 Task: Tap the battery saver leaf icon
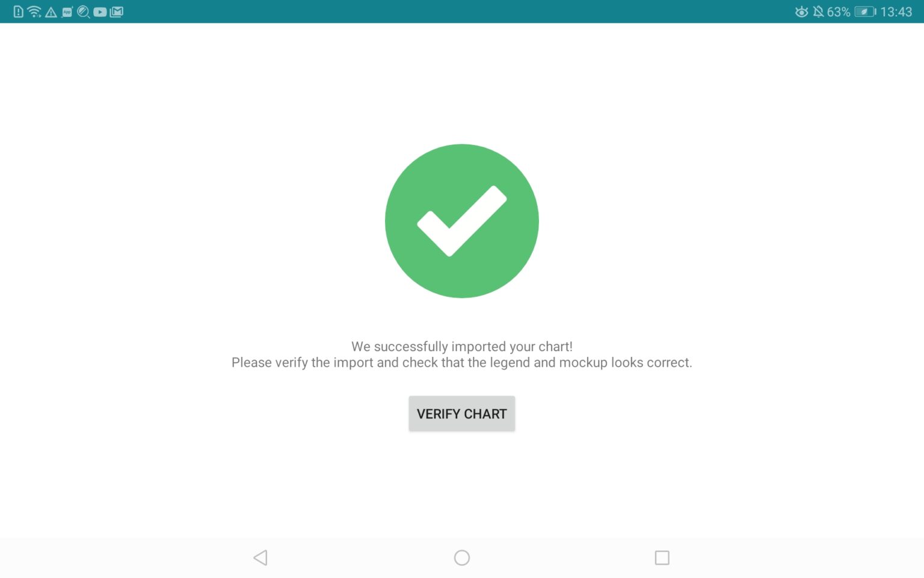(865, 11)
